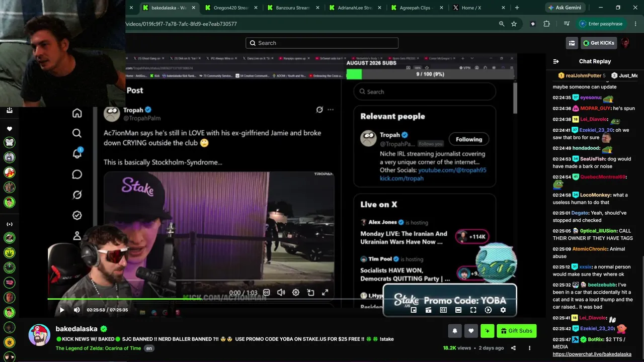Click the Gift Subs button

[x=517, y=331]
